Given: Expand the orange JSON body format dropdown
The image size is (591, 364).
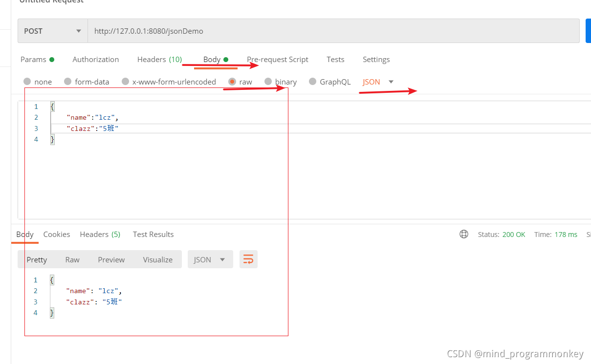Looking at the screenshot, I should pyautogui.click(x=378, y=82).
